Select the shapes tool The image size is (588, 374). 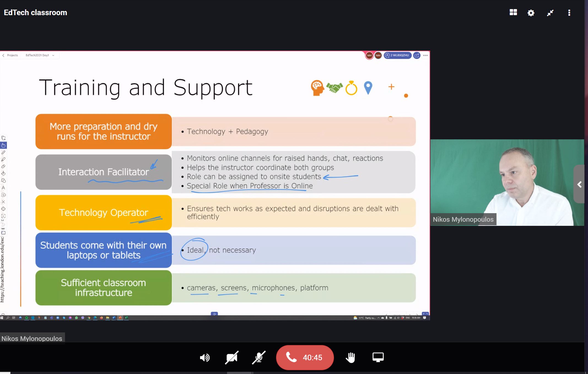[4, 181]
